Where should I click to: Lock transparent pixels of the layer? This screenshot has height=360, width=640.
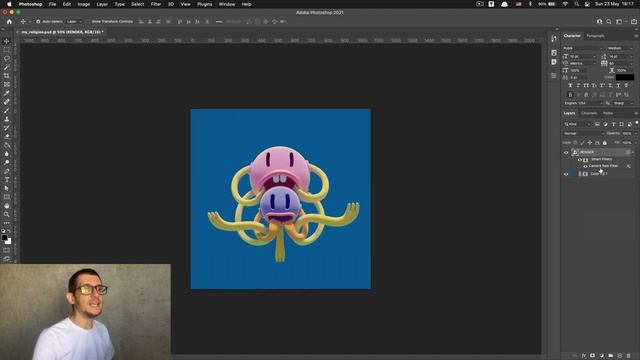click(576, 143)
